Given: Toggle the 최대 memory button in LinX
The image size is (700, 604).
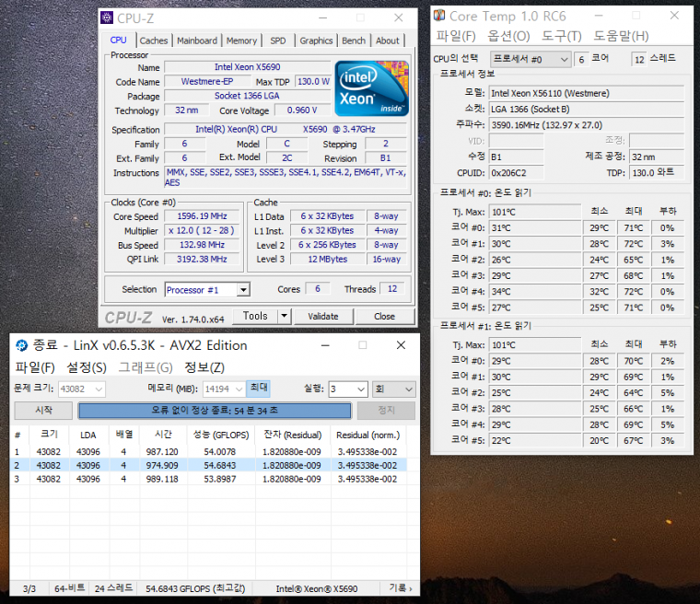Looking at the screenshot, I should click(258, 388).
